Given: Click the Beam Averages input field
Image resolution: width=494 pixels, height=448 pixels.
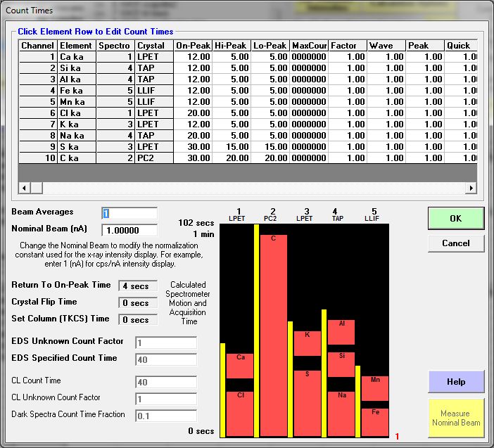Looking at the screenshot, I should pyautogui.click(x=129, y=213).
